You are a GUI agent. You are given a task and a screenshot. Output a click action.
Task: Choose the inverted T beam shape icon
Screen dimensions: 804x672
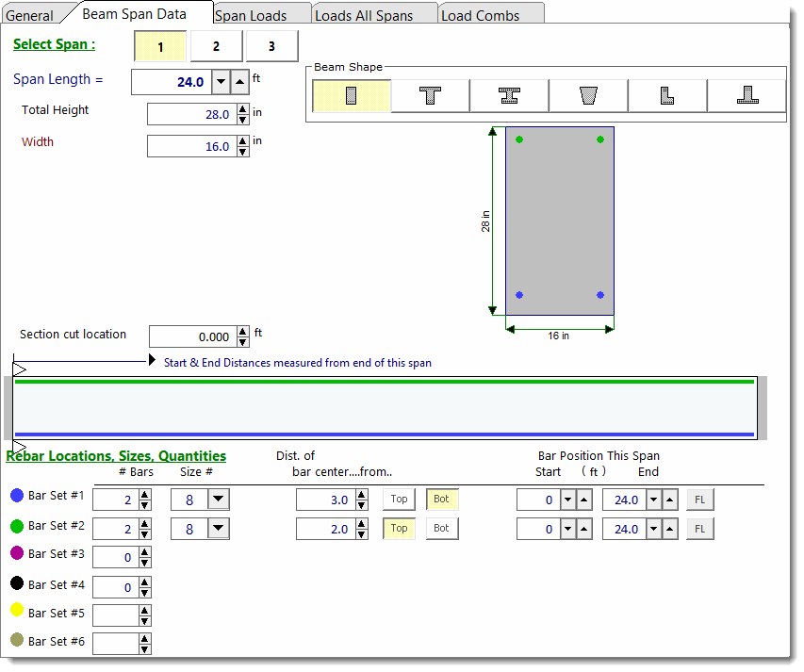click(x=747, y=96)
